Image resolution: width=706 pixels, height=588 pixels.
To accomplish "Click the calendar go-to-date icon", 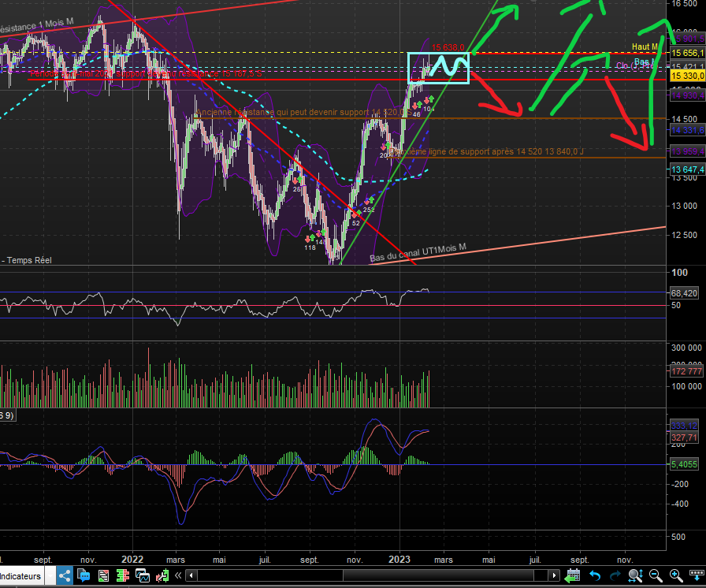I will coord(572,575).
